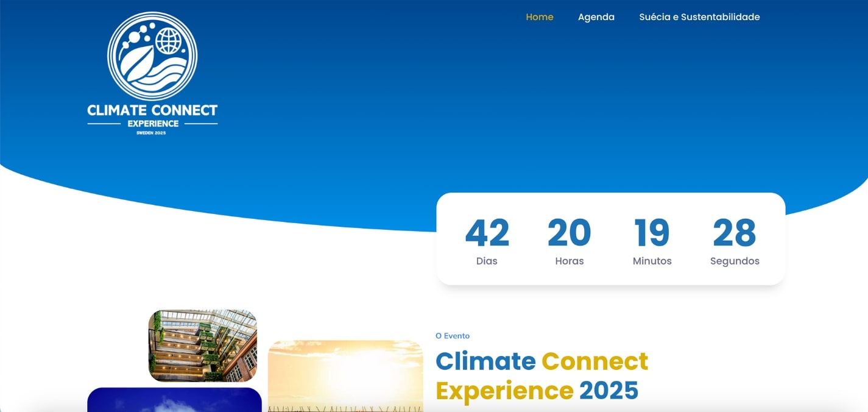Select the Minutos label in the countdown

(652, 261)
